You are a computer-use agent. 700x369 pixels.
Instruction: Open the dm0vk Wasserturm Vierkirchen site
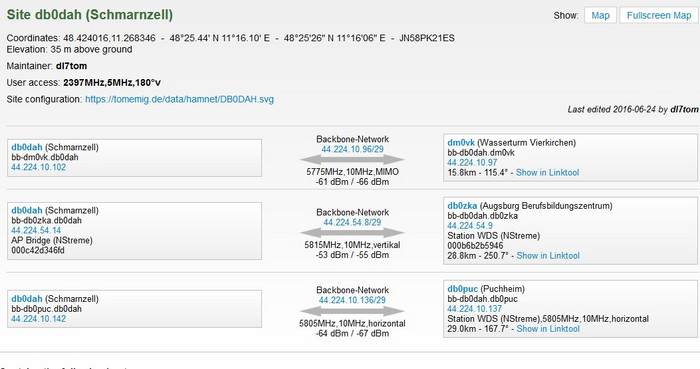461,143
